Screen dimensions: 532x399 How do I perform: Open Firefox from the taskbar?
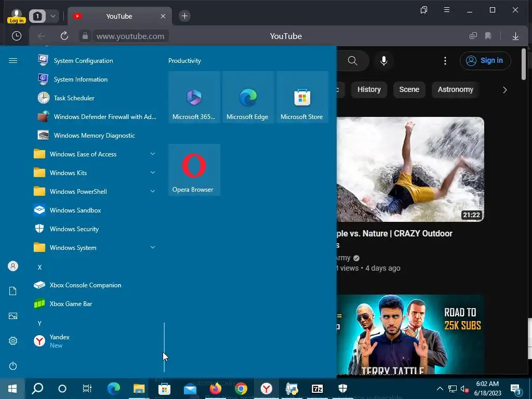[216, 389]
